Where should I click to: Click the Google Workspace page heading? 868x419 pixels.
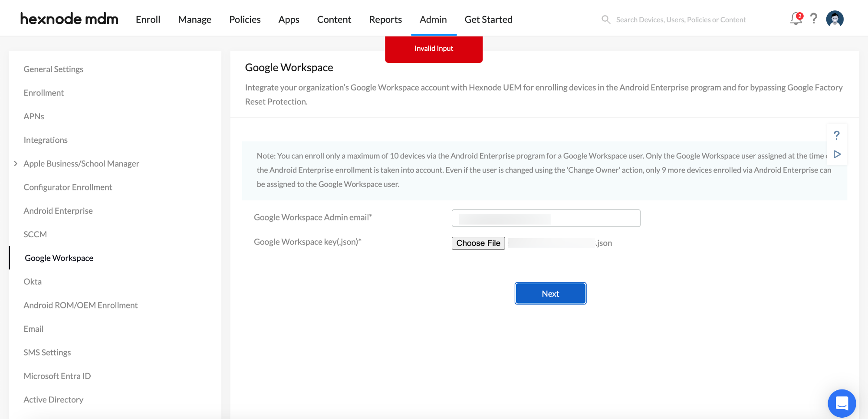(289, 67)
